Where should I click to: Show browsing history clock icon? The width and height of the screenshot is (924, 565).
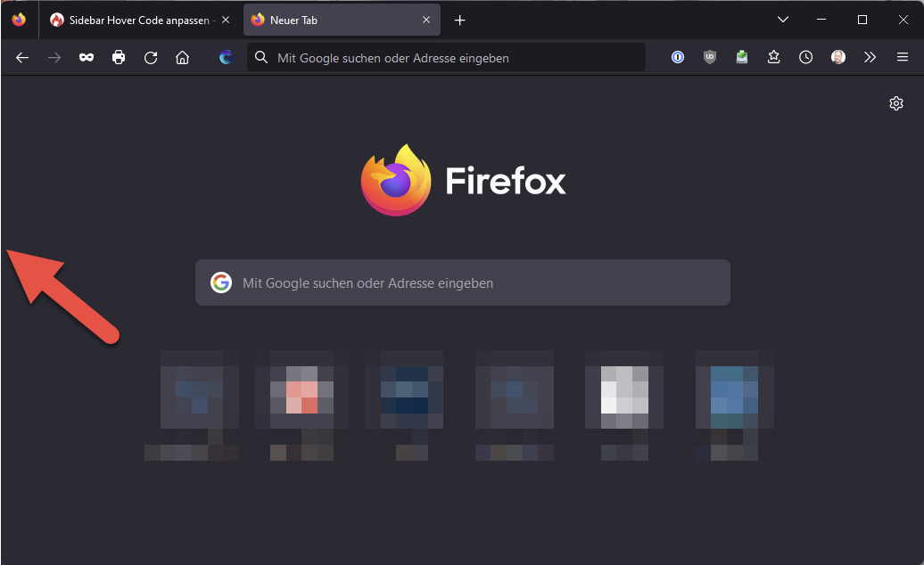tap(805, 57)
